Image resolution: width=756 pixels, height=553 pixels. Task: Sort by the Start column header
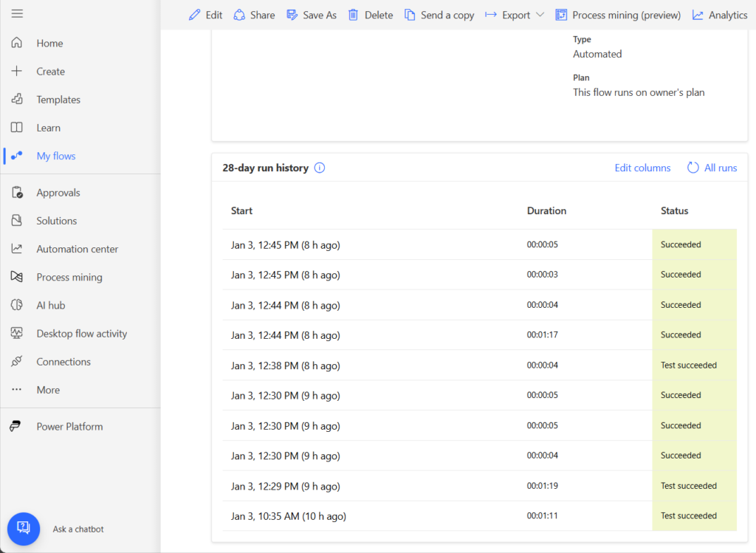click(241, 210)
